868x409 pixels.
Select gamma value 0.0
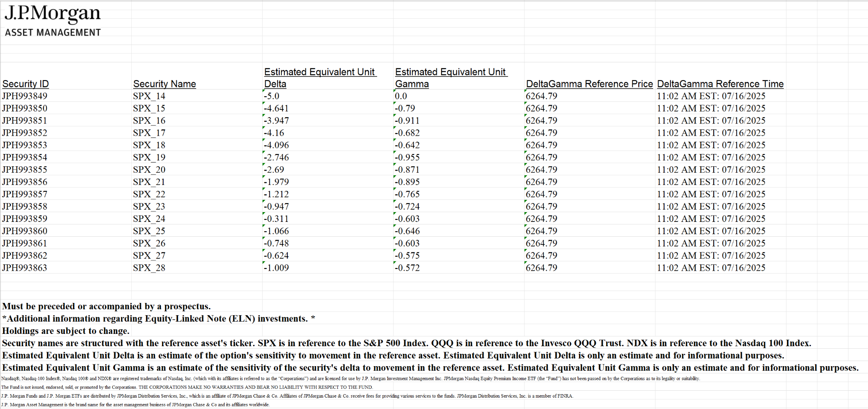click(x=401, y=96)
